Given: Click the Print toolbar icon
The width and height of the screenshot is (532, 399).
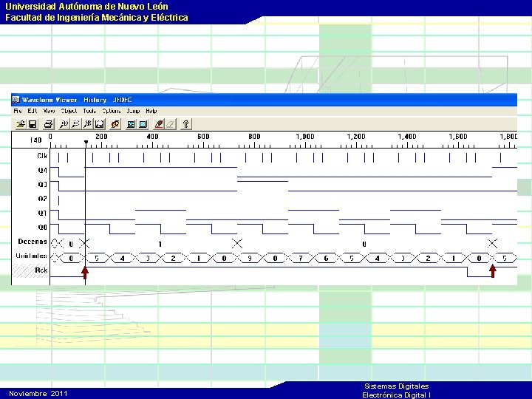Looking at the screenshot, I should (48, 124).
